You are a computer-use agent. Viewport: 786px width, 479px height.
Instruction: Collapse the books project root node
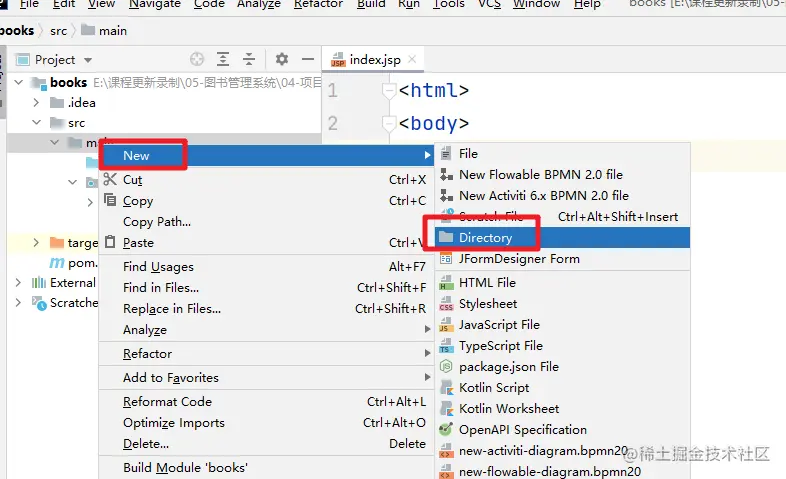pos(19,82)
